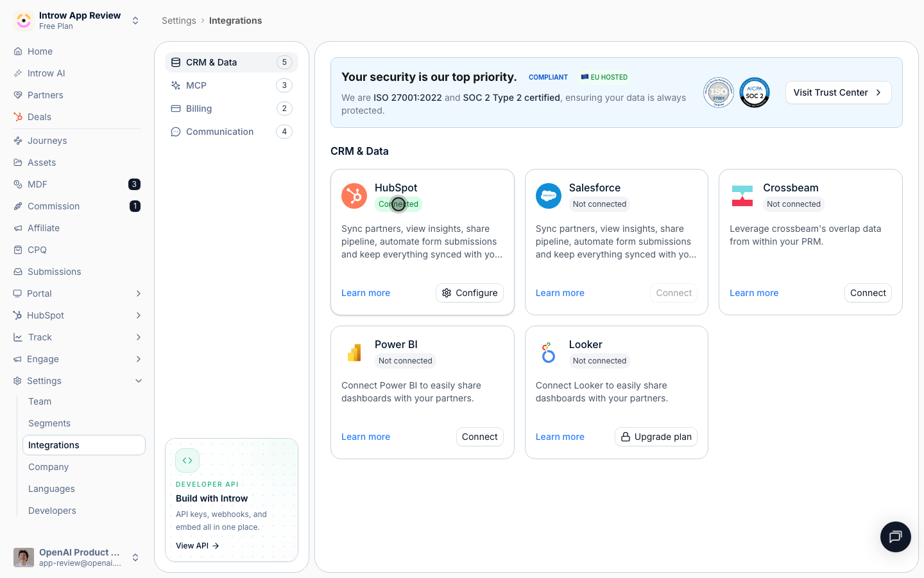Select the Partners icon in sidebar
The width and height of the screenshot is (924, 578).
tap(18, 95)
